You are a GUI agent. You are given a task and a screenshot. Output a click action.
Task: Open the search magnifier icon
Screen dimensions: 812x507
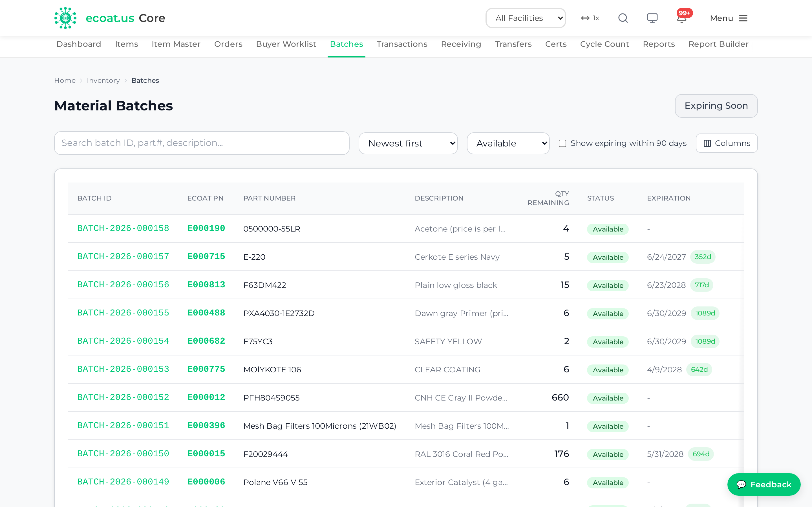[x=623, y=18]
